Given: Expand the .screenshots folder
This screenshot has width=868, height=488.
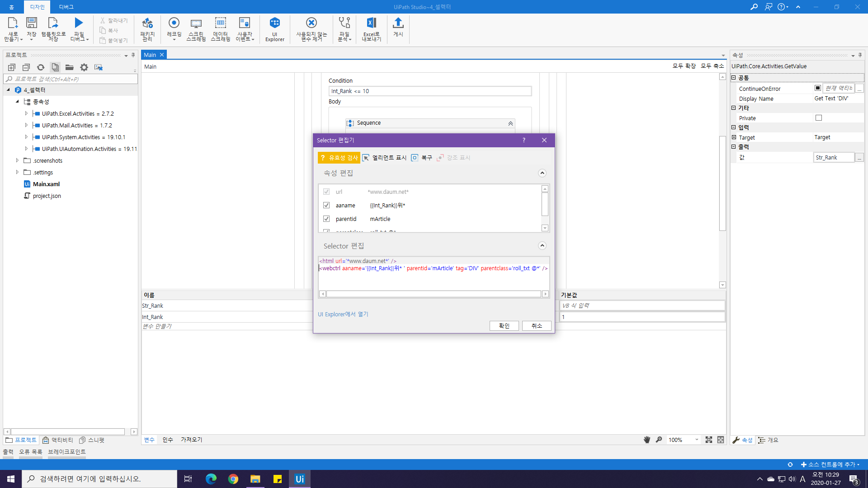Looking at the screenshot, I should point(17,160).
